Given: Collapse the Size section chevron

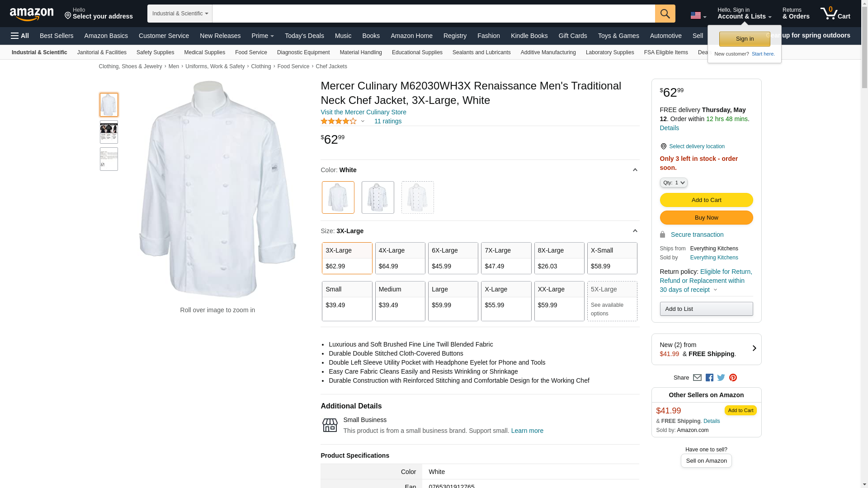Looking at the screenshot, I should click(635, 231).
